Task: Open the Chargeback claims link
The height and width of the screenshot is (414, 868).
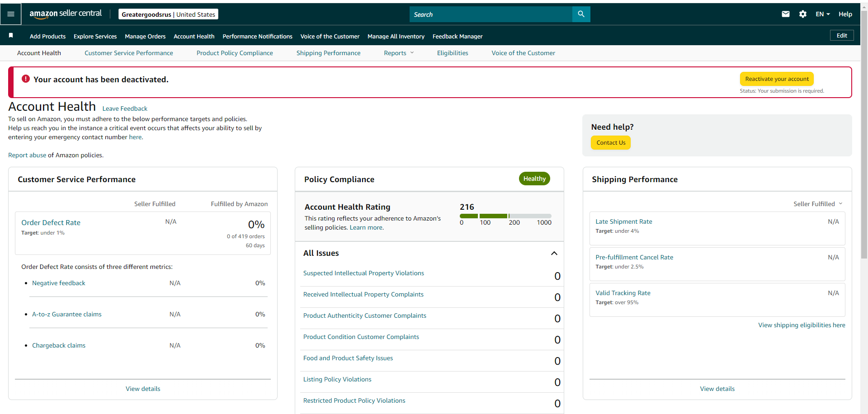Action: pos(58,345)
